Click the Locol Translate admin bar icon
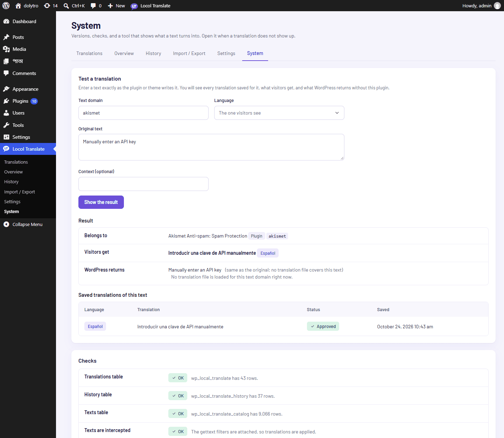Image resolution: width=504 pixels, height=438 pixels. tap(134, 6)
